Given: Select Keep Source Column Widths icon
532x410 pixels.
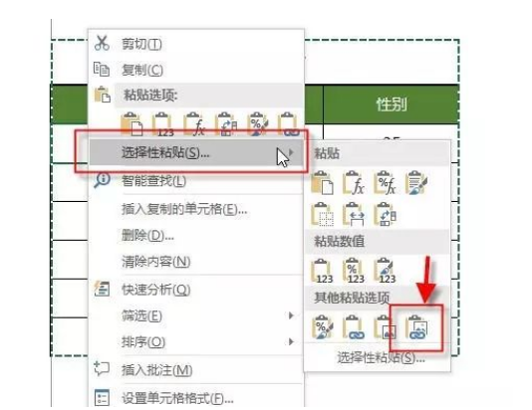Looking at the screenshot, I should click(354, 214).
